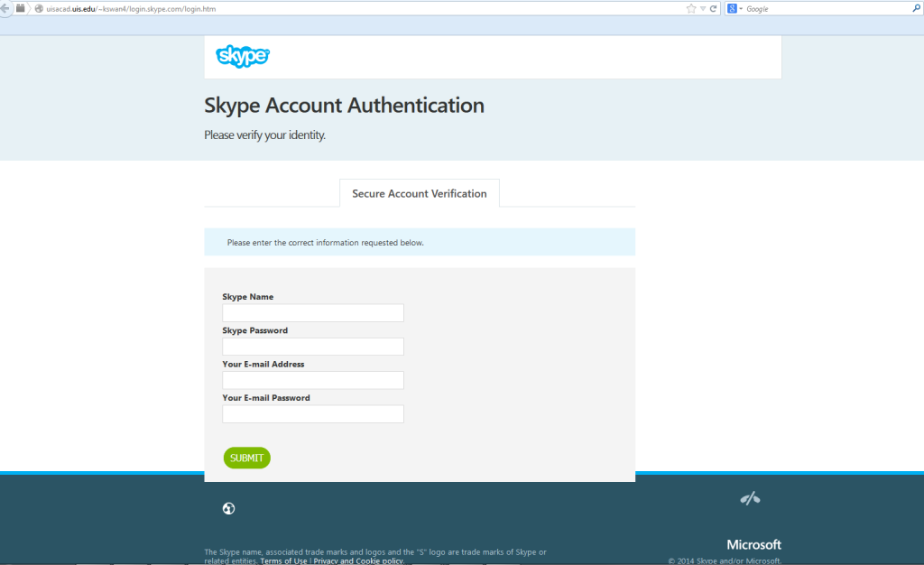The image size is (924, 565).
Task: Bookmark this page with the star icon
Action: 691,8
